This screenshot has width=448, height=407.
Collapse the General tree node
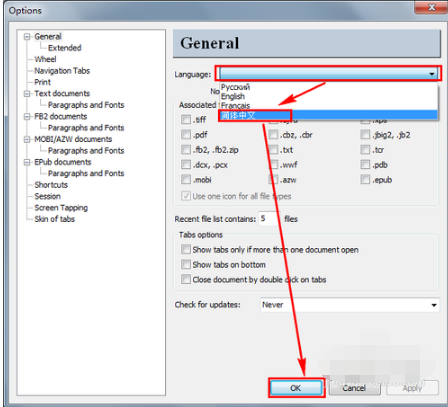[x=27, y=37]
